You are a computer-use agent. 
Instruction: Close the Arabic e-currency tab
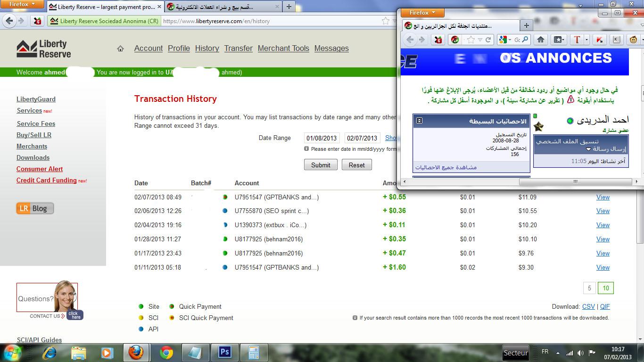tap(277, 7)
